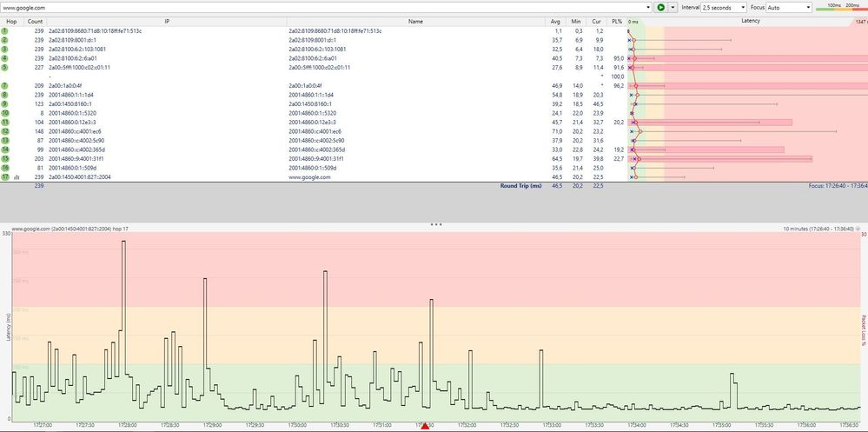This screenshot has width=868, height=432.
Task: Click the Latency graph column header
Action: coord(750,21)
